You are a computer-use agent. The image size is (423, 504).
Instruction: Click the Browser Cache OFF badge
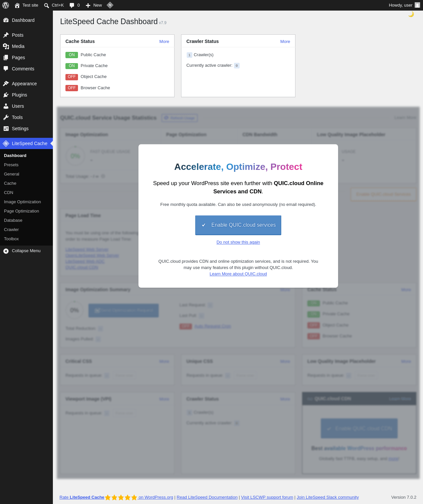click(x=72, y=88)
